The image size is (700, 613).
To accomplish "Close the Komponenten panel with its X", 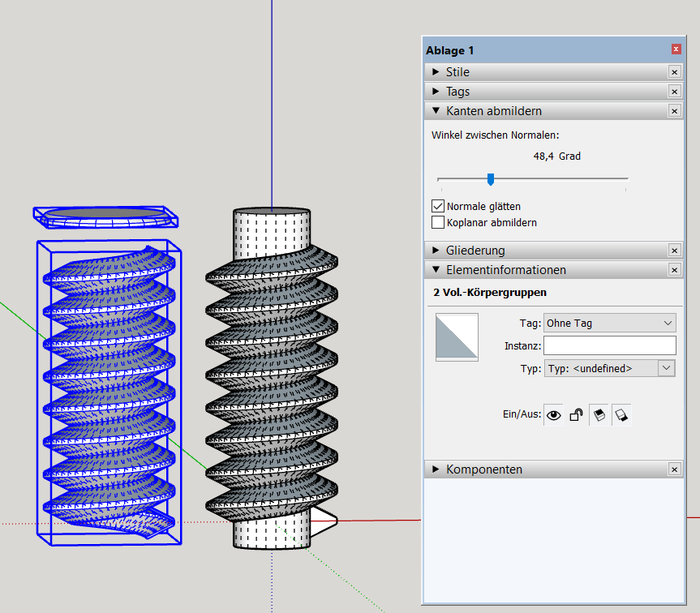I will click(x=674, y=469).
